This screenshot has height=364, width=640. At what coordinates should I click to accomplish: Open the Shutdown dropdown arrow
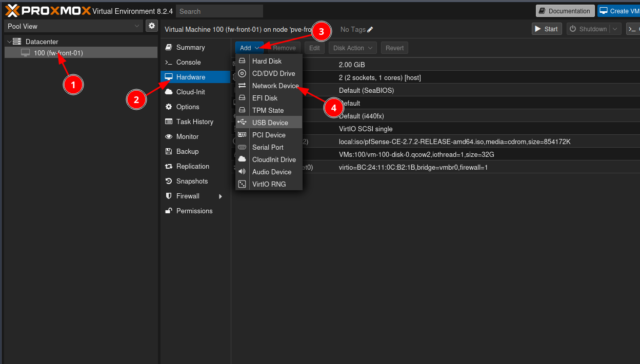click(615, 29)
